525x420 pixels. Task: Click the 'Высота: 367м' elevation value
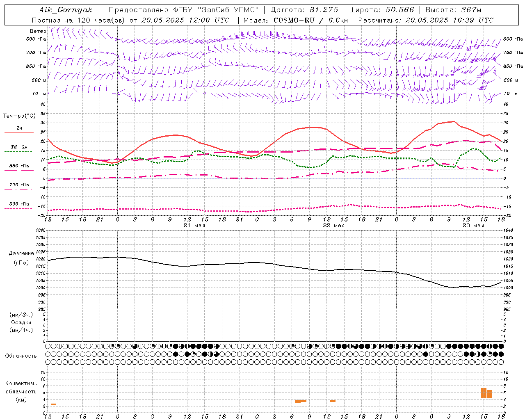453,10
